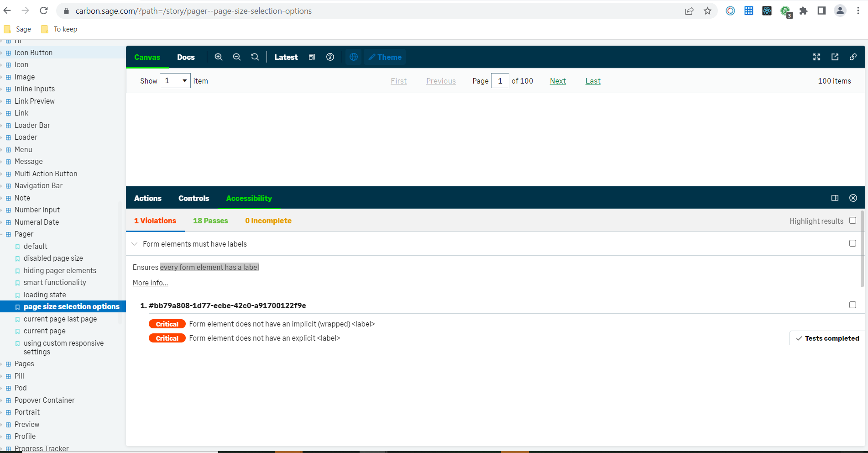Go full screen with the expand icon
This screenshot has width=868, height=453.
[817, 57]
